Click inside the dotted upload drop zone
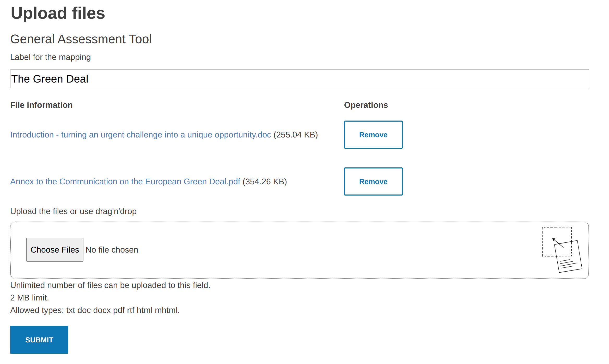The height and width of the screenshot is (364, 609). 313,250
